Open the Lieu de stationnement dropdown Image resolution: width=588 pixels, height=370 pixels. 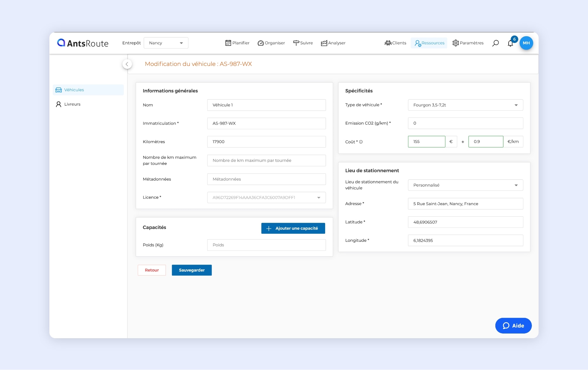point(465,185)
